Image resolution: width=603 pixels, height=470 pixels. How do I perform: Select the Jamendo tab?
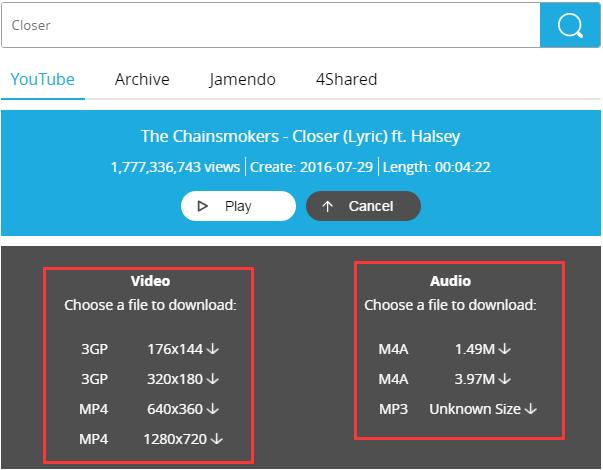(242, 80)
